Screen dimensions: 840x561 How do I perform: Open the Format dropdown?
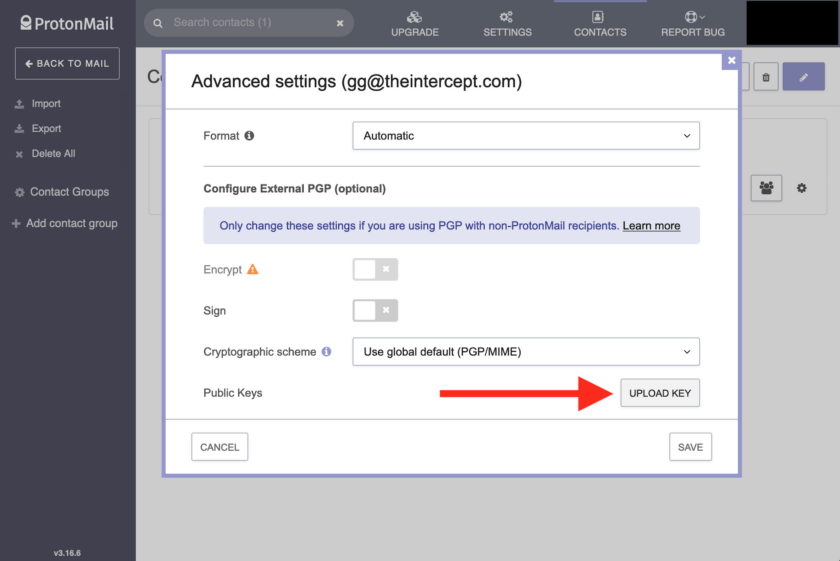pos(526,136)
